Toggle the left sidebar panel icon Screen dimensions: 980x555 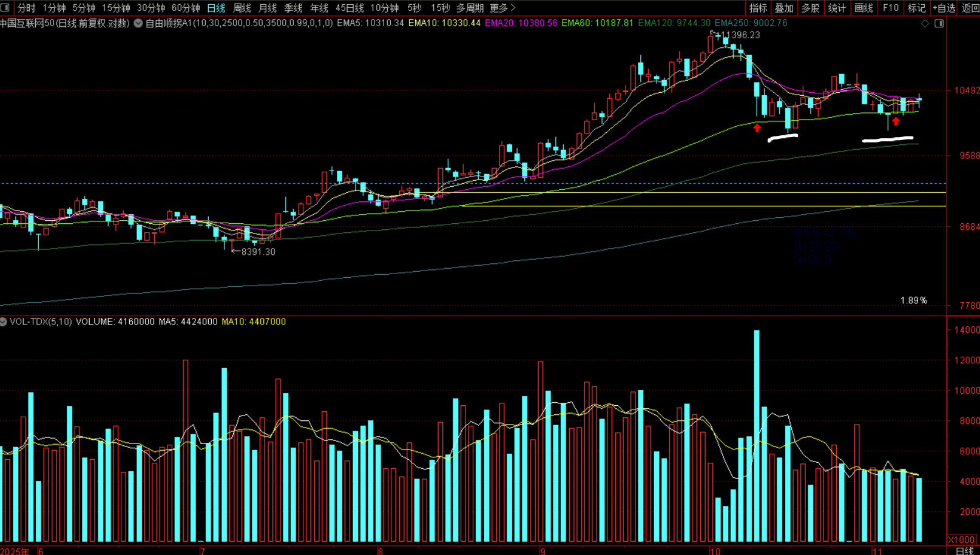[5, 8]
